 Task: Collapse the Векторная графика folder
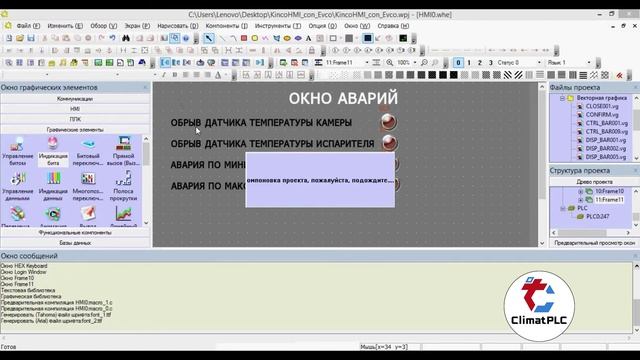562,98
